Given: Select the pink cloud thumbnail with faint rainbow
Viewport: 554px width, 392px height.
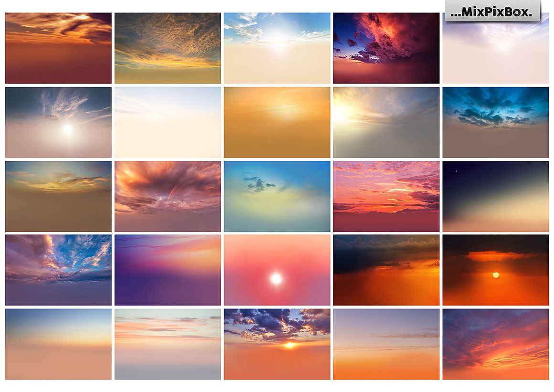Looking at the screenshot, I should click(168, 196).
